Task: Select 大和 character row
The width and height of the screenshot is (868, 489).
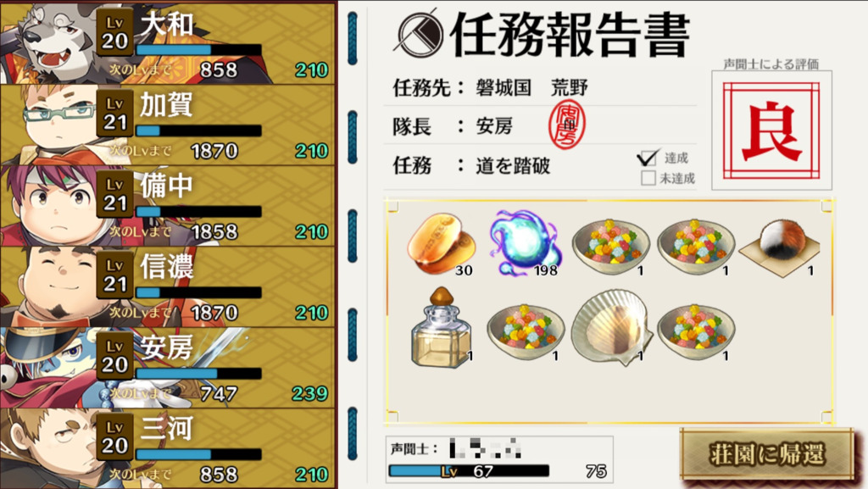Action: [x=168, y=42]
